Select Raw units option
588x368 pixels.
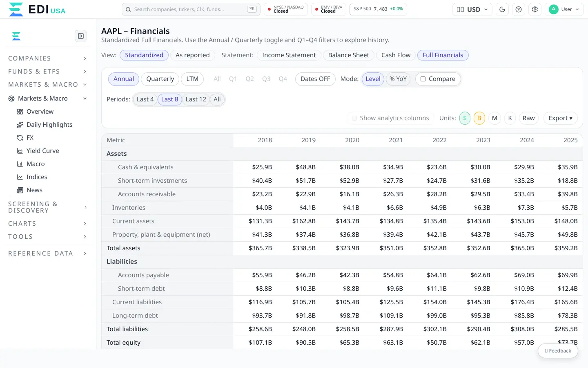pyautogui.click(x=528, y=118)
